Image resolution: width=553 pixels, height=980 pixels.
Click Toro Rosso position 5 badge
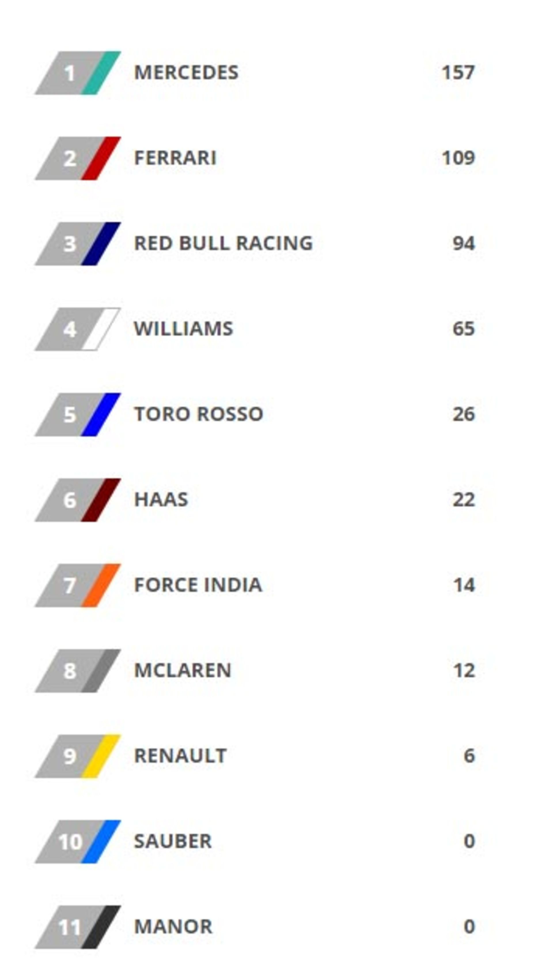click(x=78, y=414)
